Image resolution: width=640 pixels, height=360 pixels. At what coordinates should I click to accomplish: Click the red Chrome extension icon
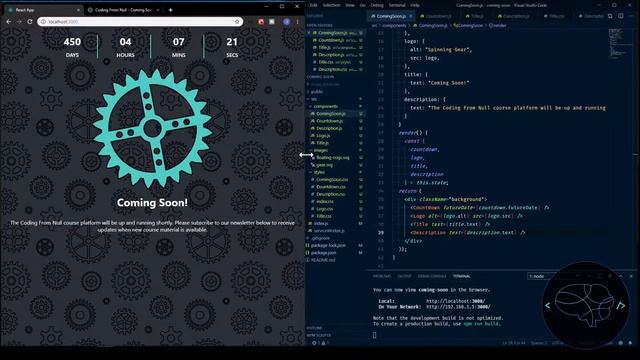261,22
